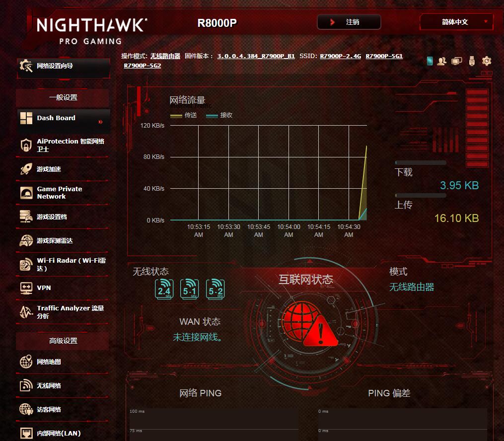Click the 120 KB/s axis label

point(152,125)
